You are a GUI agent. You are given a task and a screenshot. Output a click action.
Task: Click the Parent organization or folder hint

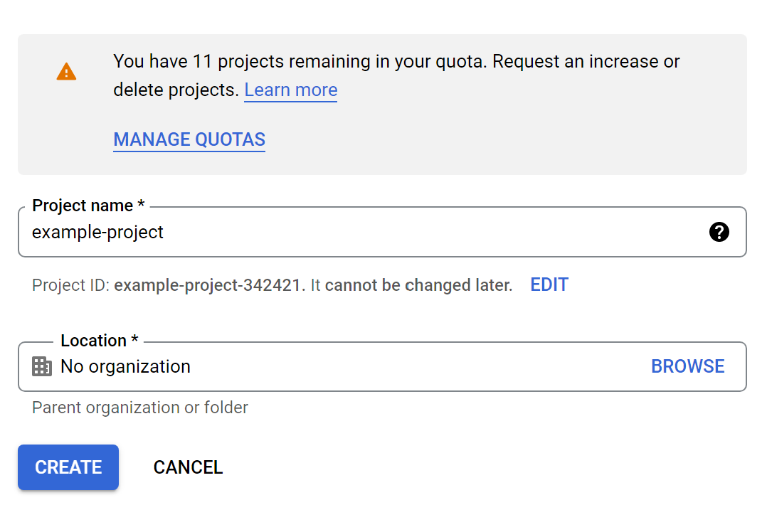tap(140, 408)
